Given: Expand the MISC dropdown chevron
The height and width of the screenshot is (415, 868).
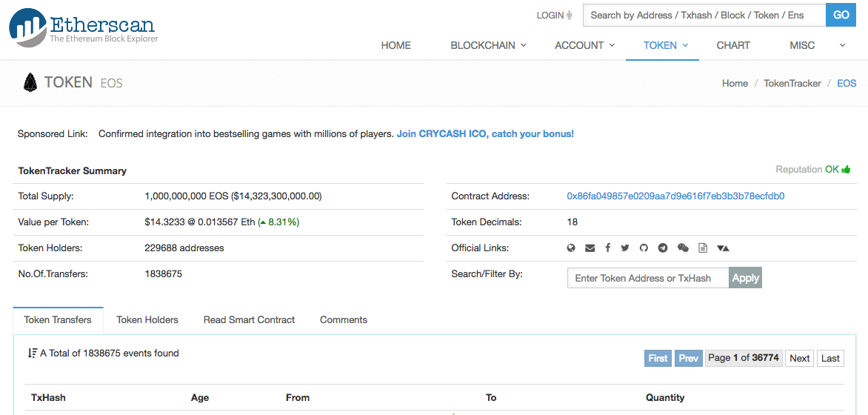Looking at the screenshot, I should (843, 45).
